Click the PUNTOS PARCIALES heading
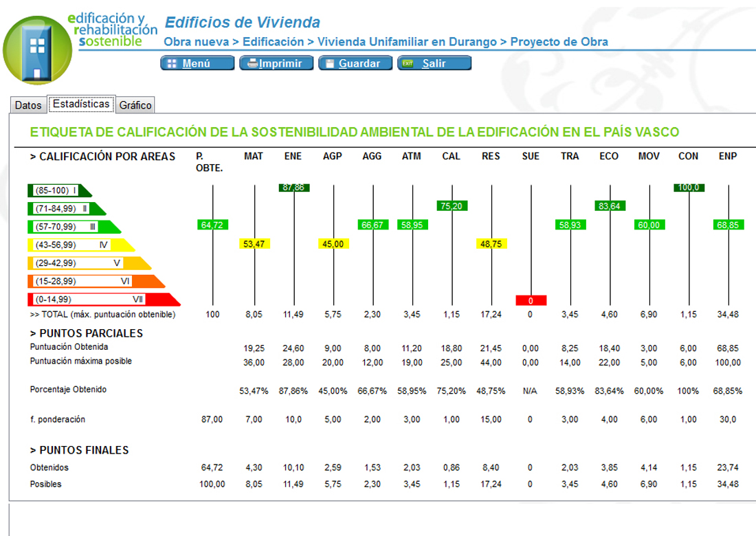Screen dimensions: 756x536 [87, 333]
